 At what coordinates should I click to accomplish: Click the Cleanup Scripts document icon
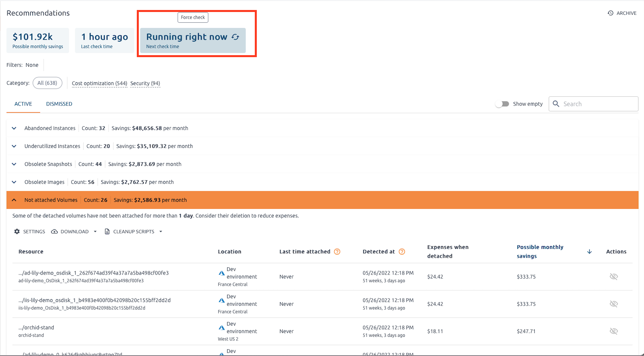click(x=107, y=232)
